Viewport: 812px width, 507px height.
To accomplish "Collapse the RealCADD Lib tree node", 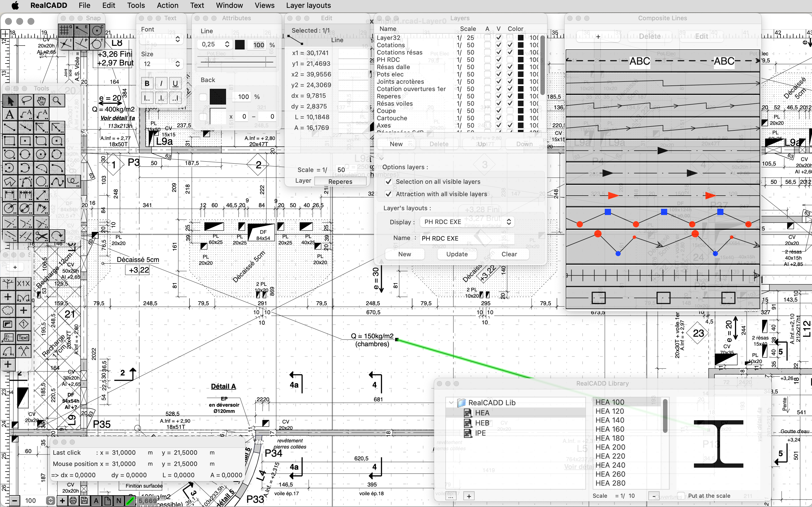I will pyautogui.click(x=451, y=402).
